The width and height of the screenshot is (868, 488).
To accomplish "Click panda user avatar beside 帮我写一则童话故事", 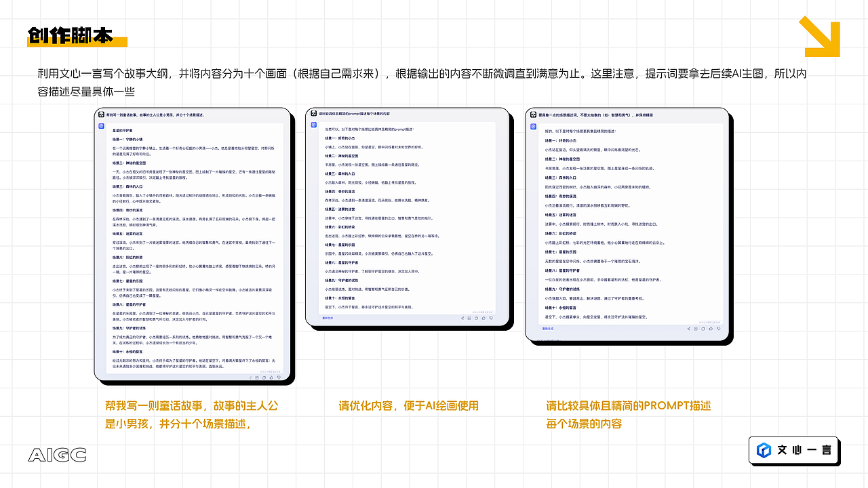I will pyautogui.click(x=102, y=115).
